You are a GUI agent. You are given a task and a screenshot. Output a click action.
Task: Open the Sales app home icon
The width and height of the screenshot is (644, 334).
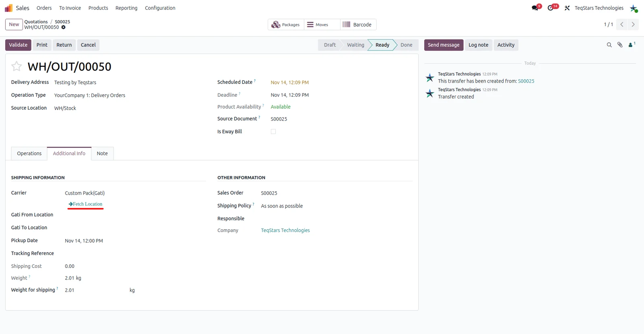(x=8, y=8)
